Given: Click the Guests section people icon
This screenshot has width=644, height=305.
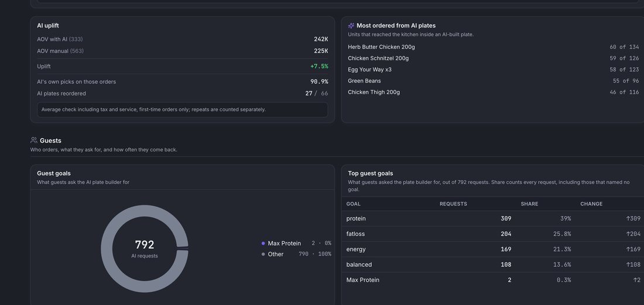Looking at the screenshot, I should click(34, 140).
